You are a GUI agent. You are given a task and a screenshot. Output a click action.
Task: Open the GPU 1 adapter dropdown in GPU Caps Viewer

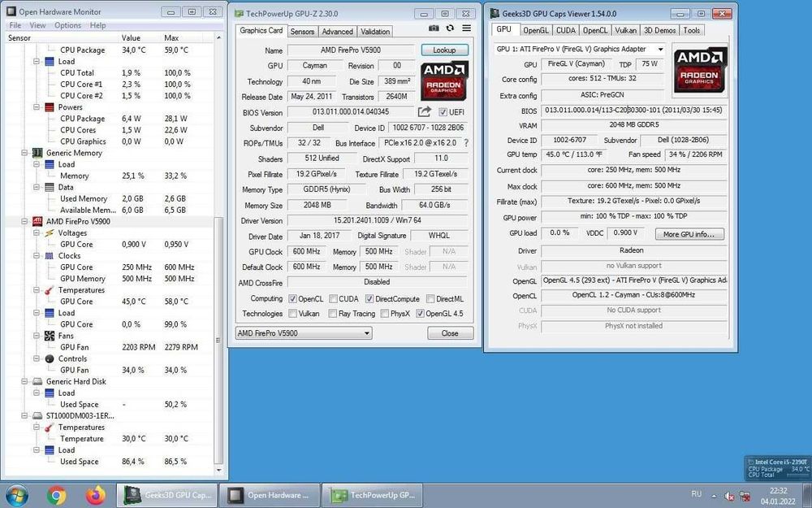(x=580, y=50)
